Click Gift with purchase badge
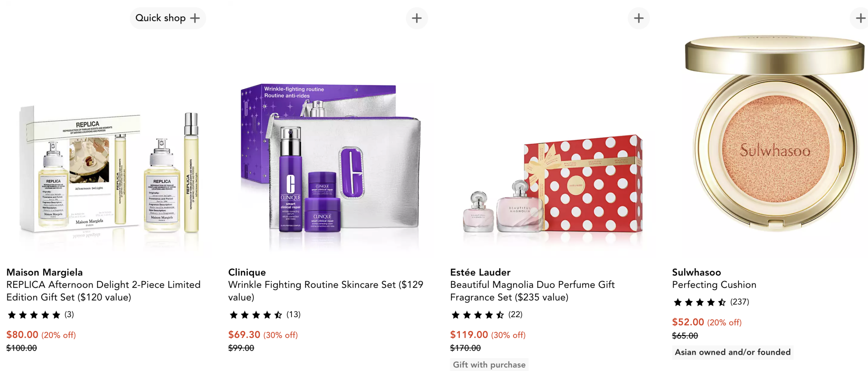Screen dimensions: 868x371 pos(489,365)
